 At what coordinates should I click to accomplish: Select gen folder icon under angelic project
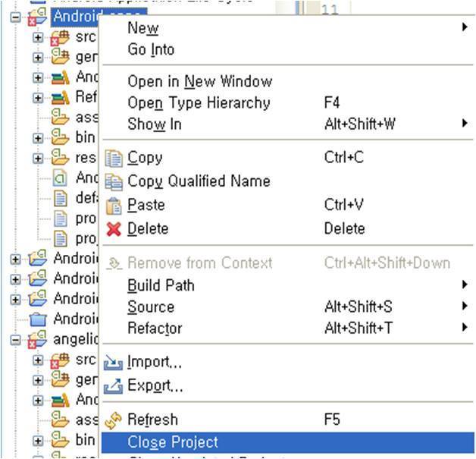point(60,379)
